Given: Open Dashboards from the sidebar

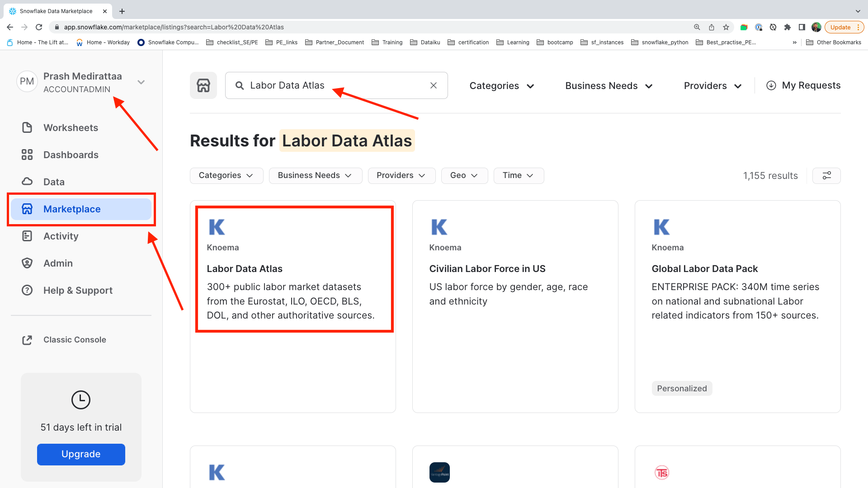Looking at the screenshot, I should 71,155.
